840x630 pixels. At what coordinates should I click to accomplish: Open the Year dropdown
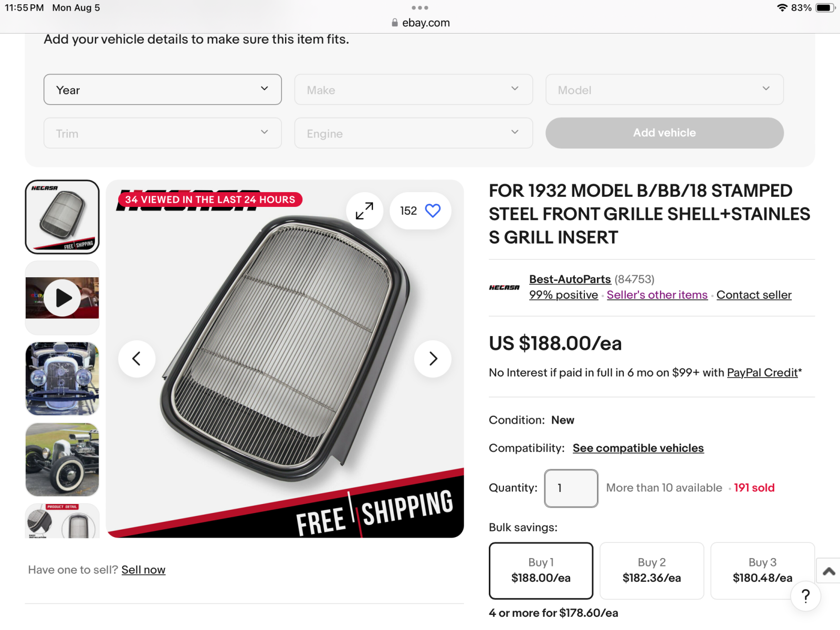[163, 90]
